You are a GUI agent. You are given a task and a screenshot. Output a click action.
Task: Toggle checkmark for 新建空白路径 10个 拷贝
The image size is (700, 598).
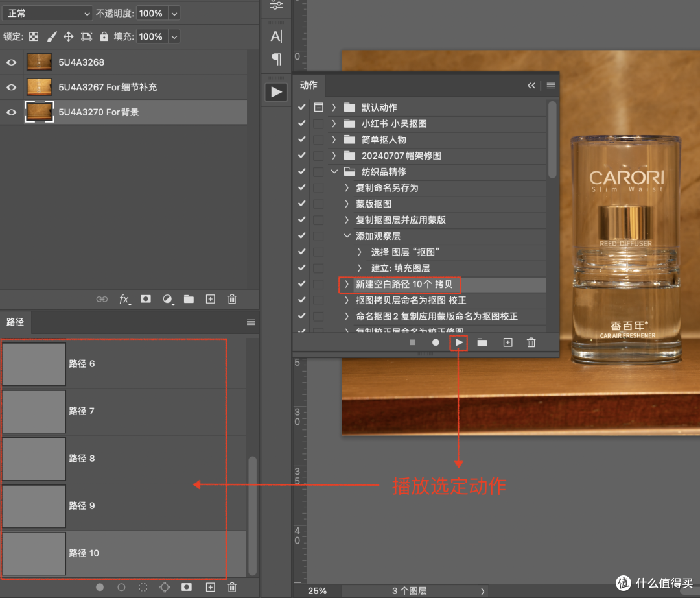point(302,284)
